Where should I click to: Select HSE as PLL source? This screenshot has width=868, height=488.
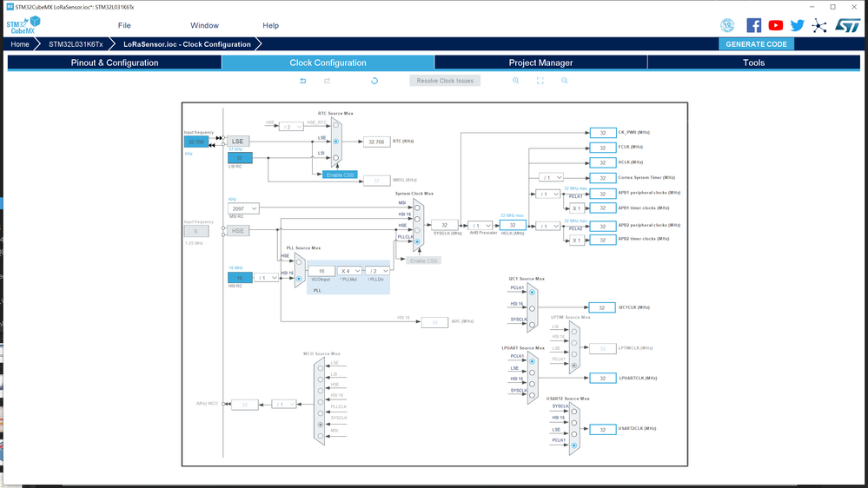(299, 261)
